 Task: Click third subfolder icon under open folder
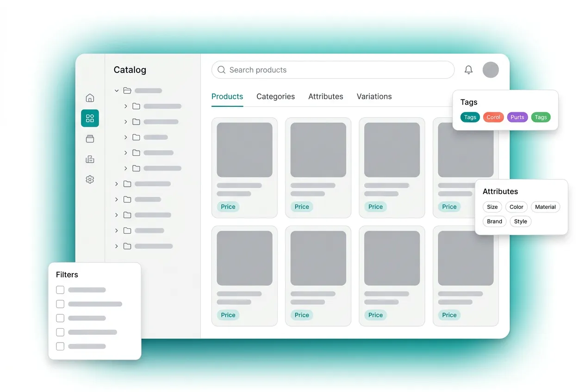click(136, 137)
